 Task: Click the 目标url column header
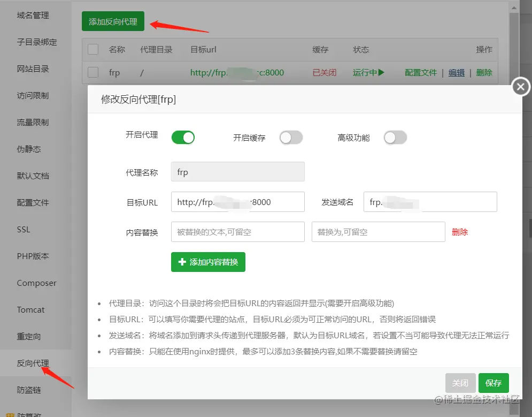coord(203,50)
